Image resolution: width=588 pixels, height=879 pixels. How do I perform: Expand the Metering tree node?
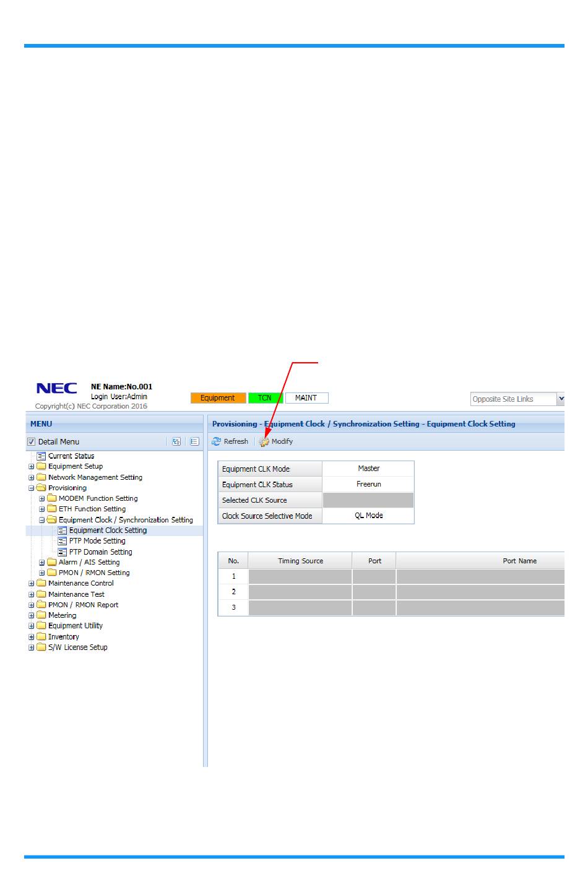[32, 616]
